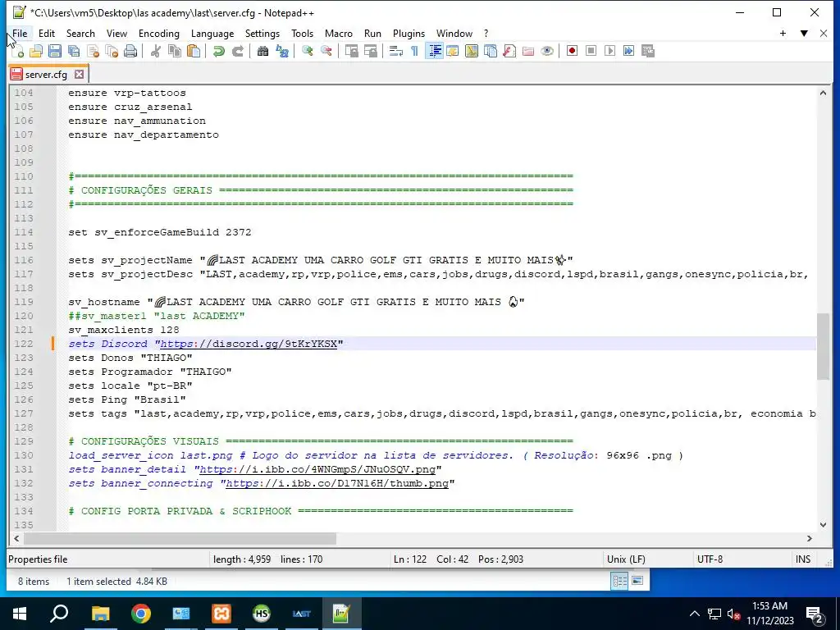Show hidden system tray icons chevron
The height and width of the screenshot is (630, 840).
pyautogui.click(x=694, y=614)
